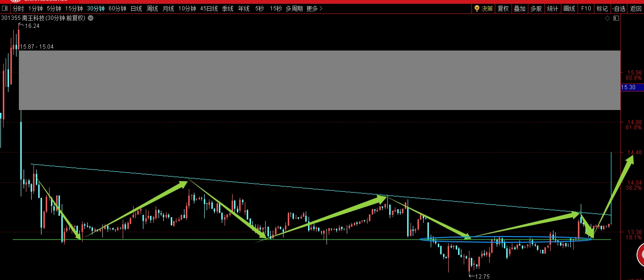
Task: Select the 1分钟 period tab
Action: click(x=35, y=8)
